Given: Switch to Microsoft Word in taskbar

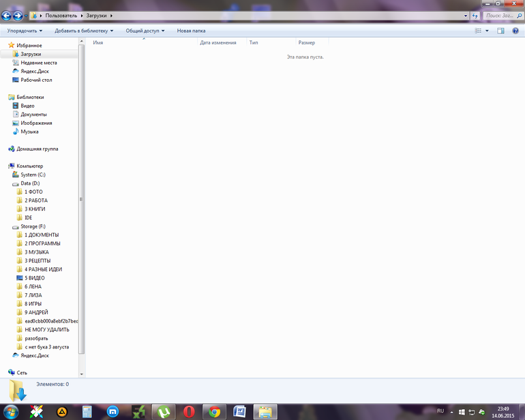Looking at the screenshot, I should click(x=239, y=412).
